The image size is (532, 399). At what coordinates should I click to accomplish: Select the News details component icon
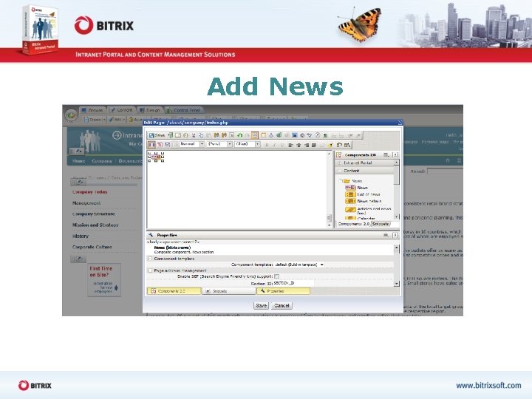[350, 201]
